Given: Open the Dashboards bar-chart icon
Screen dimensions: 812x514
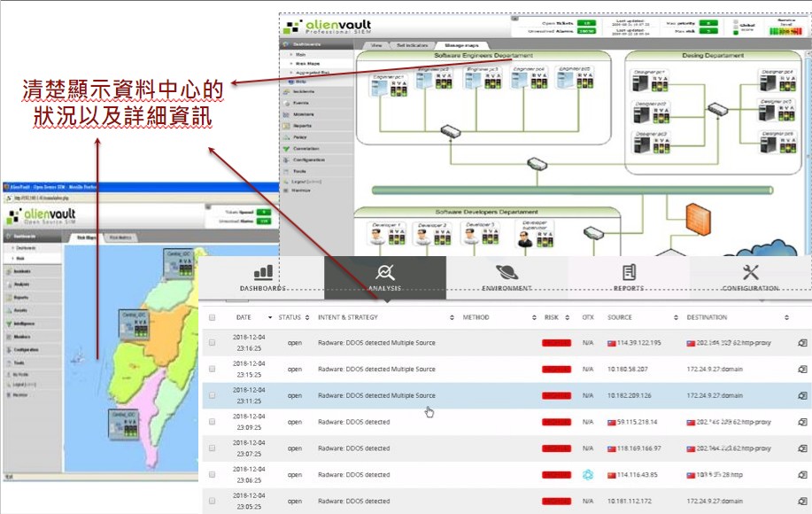Looking at the screenshot, I should pos(262,273).
